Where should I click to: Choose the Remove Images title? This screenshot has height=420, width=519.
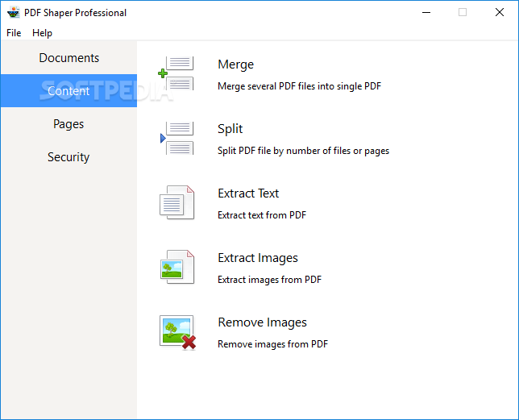(x=262, y=322)
